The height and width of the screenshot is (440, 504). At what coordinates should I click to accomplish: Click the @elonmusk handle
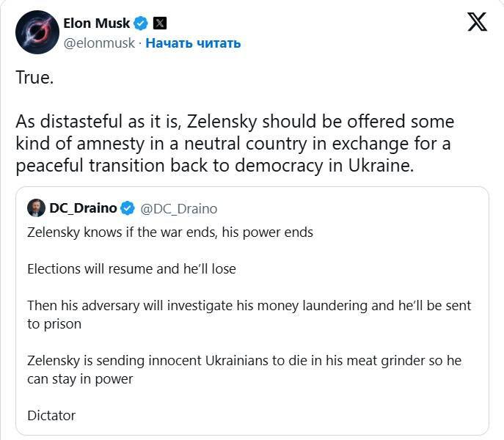point(100,43)
